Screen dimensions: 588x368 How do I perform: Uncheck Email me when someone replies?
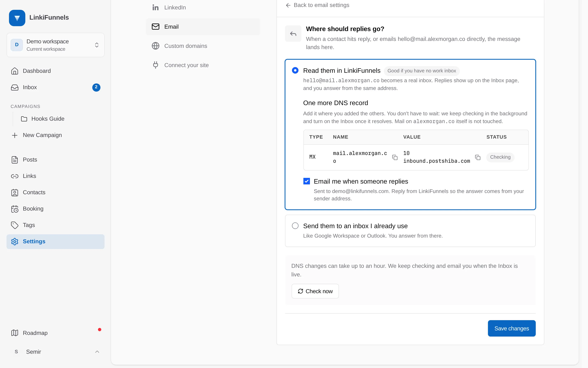306,181
